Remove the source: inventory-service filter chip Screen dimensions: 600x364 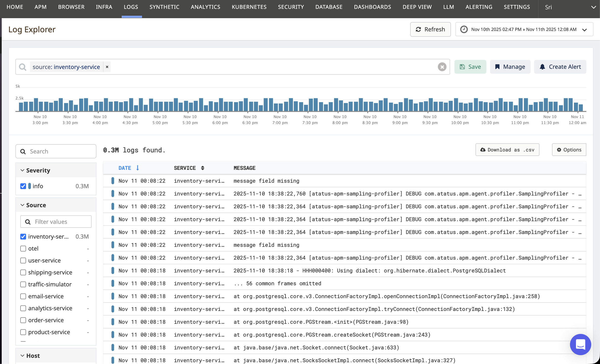(107, 67)
